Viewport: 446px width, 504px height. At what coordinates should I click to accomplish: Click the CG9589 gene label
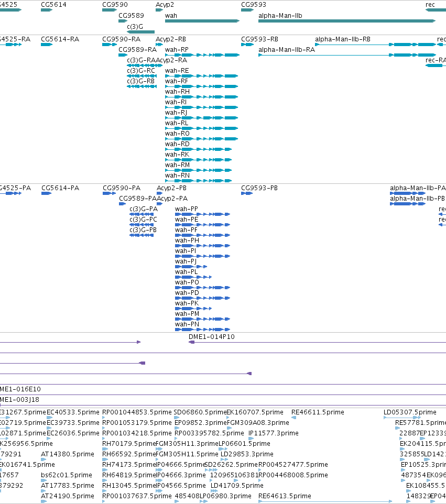131,15
